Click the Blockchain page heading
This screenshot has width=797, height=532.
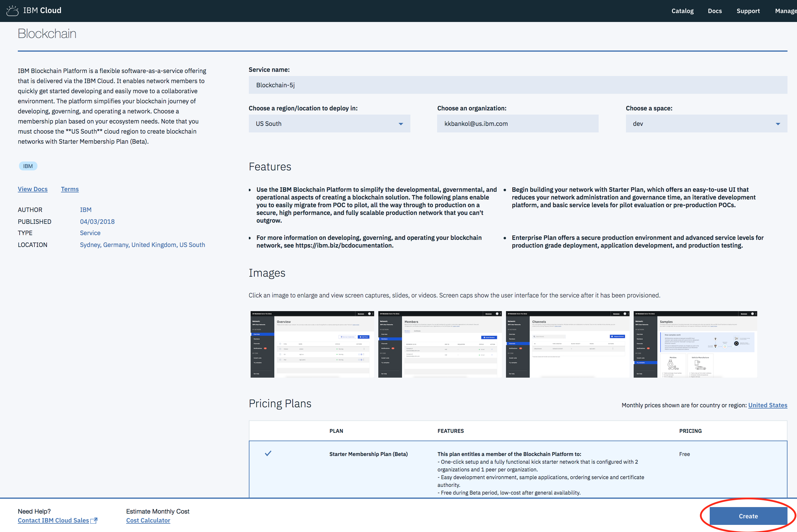click(47, 34)
